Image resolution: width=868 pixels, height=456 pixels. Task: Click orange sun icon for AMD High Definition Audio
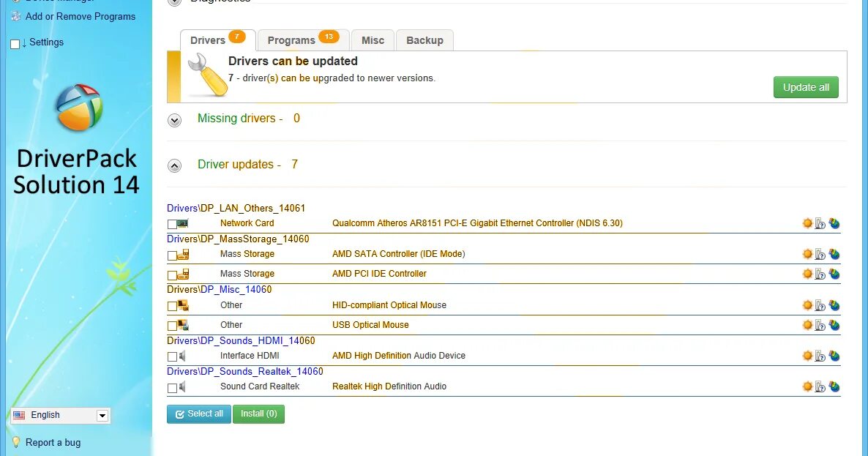(807, 356)
